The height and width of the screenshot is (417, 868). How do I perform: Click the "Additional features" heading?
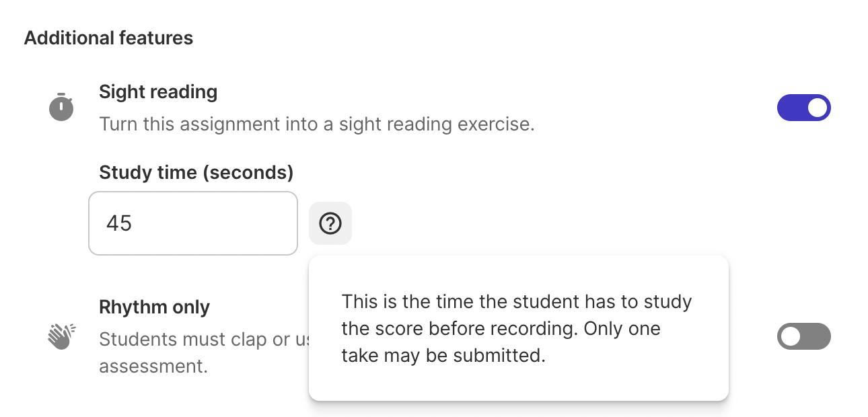point(108,38)
